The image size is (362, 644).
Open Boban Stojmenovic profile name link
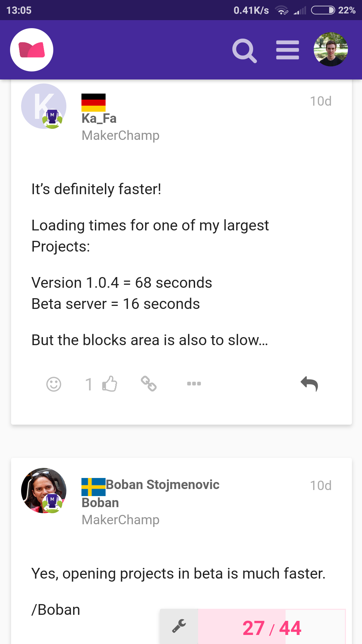point(163,485)
